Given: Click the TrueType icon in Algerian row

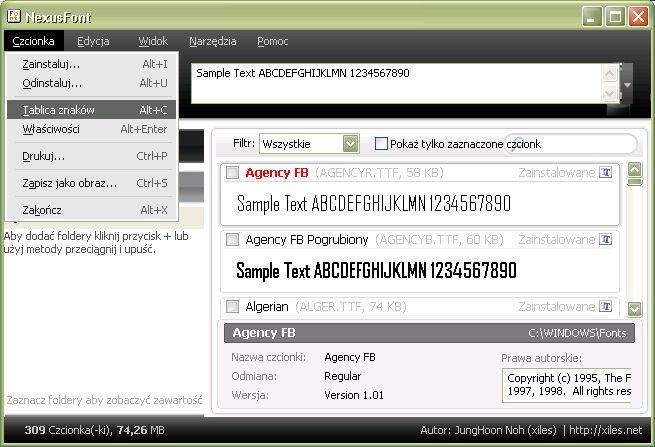Looking at the screenshot, I should 606,307.
